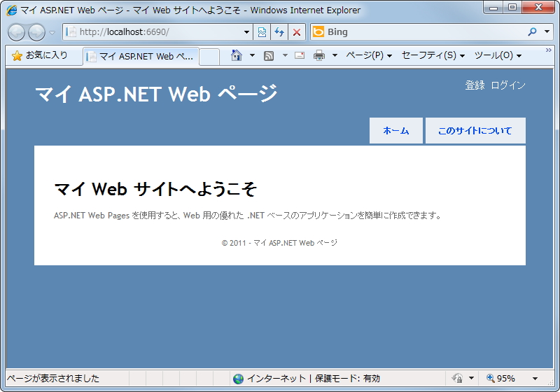Open the セーフティ(S) menu
The height and width of the screenshot is (392, 560).
tap(433, 55)
